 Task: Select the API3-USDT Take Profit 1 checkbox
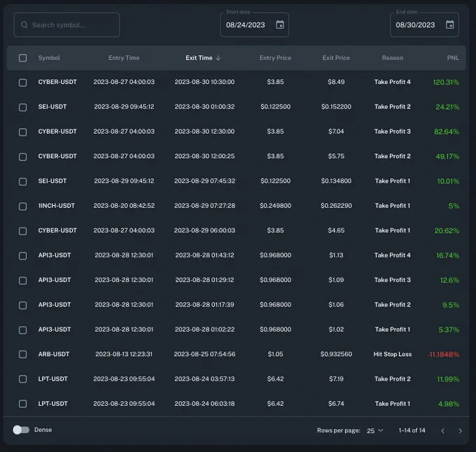(x=23, y=330)
